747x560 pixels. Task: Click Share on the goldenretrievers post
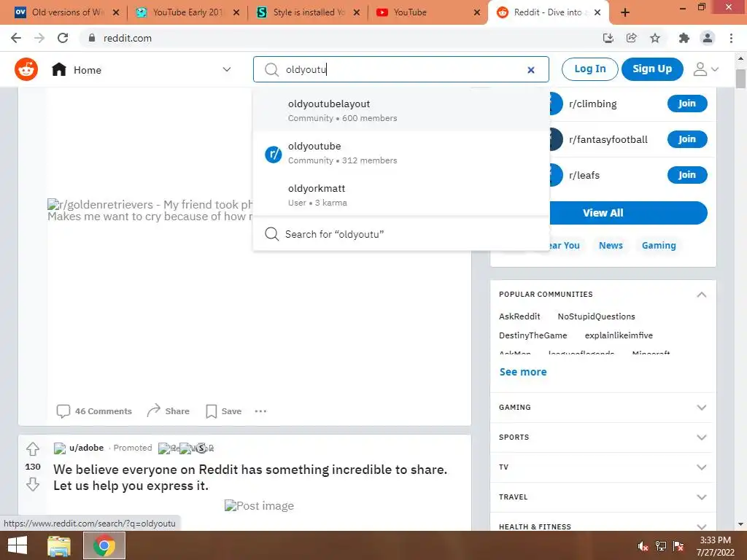point(169,411)
